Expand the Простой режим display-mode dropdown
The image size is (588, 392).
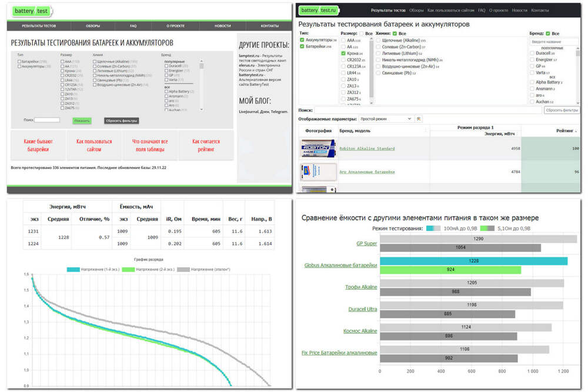click(386, 119)
